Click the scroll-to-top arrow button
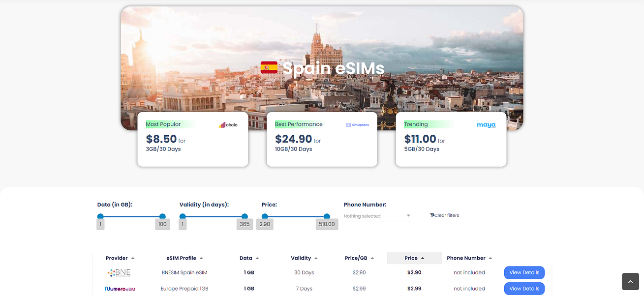The height and width of the screenshot is (295, 644). point(630,281)
